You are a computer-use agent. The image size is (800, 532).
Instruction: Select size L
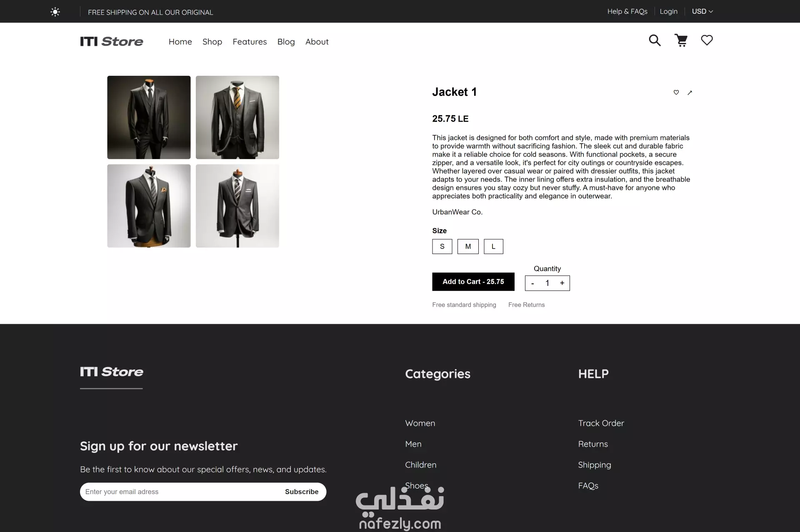point(493,246)
